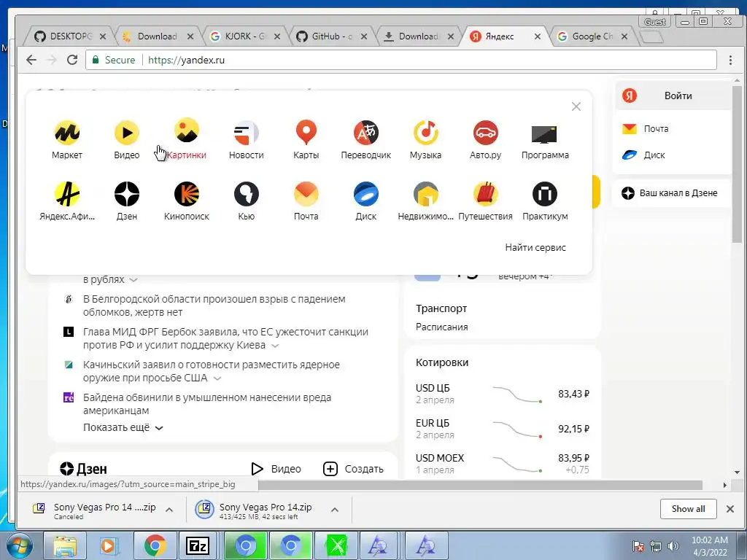The height and width of the screenshot is (560, 747).
Task: Reload the page with the refresh icon
Action: [x=72, y=60]
